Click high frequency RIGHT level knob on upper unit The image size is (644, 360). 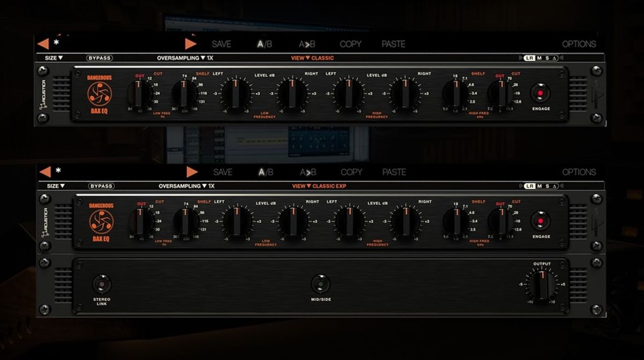(405, 93)
